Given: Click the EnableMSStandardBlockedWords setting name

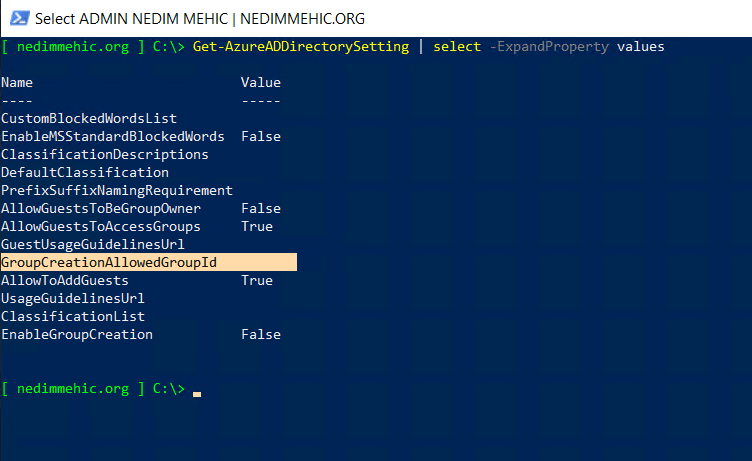Looking at the screenshot, I should click(x=113, y=136).
